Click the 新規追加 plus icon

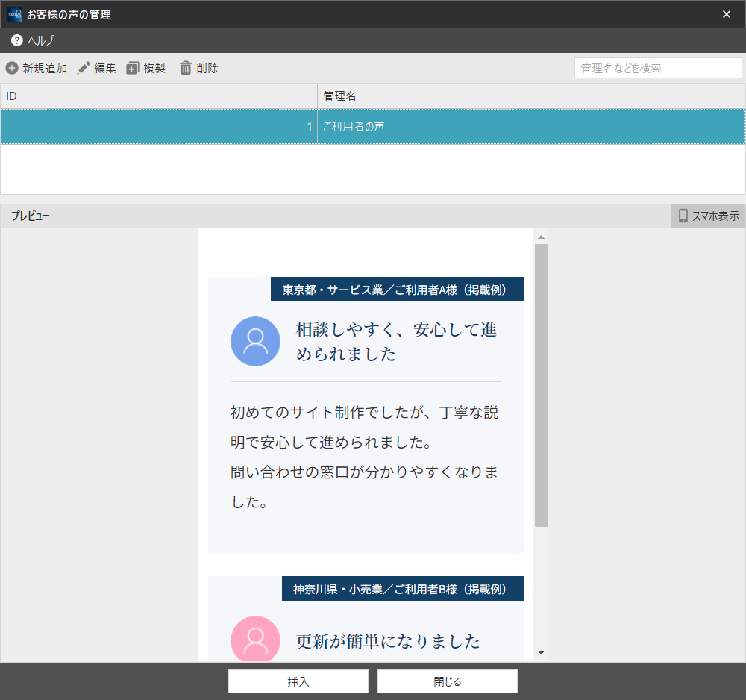tap(12, 68)
